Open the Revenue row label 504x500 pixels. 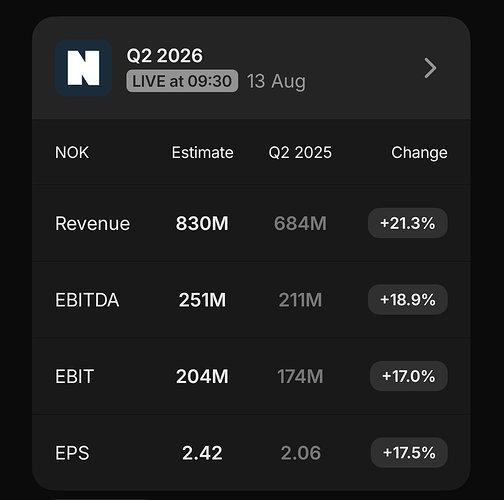click(x=93, y=223)
